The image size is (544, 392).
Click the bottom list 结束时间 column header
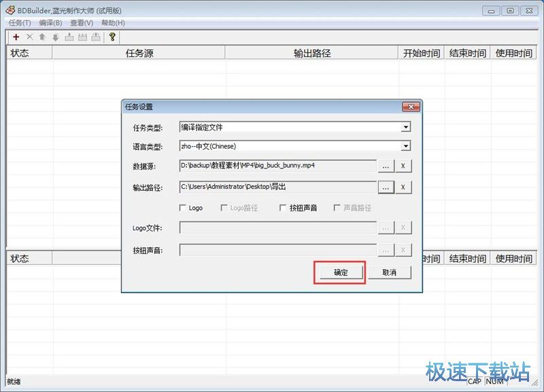(x=467, y=258)
